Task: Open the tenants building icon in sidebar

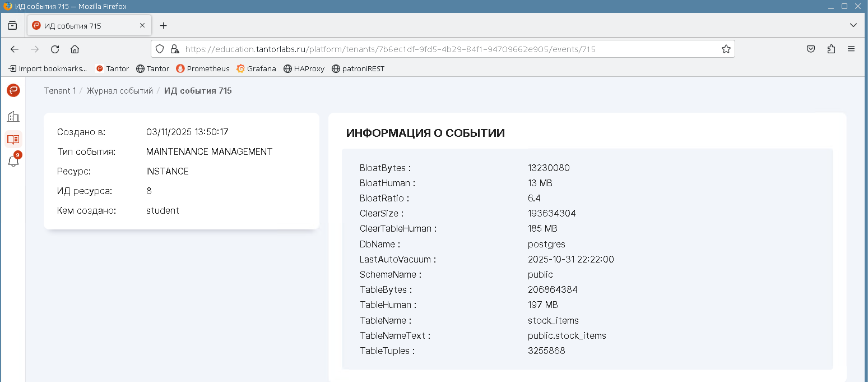Action: click(x=13, y=117)
